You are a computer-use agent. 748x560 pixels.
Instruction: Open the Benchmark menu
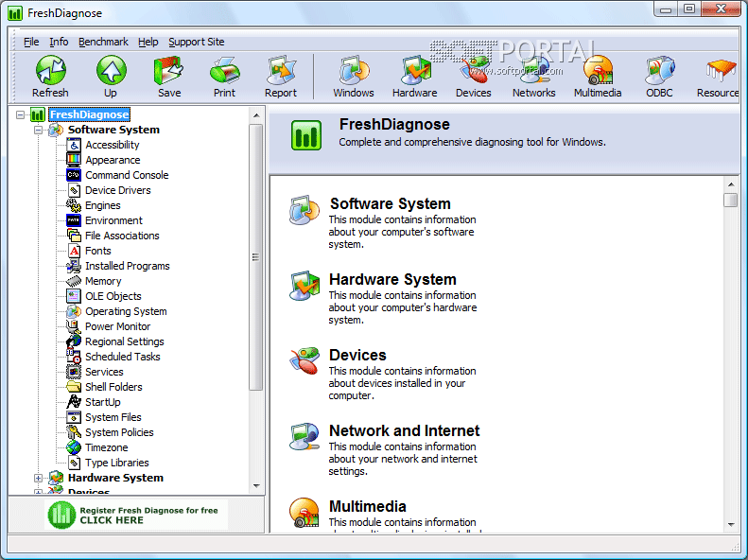click(103, 42)
